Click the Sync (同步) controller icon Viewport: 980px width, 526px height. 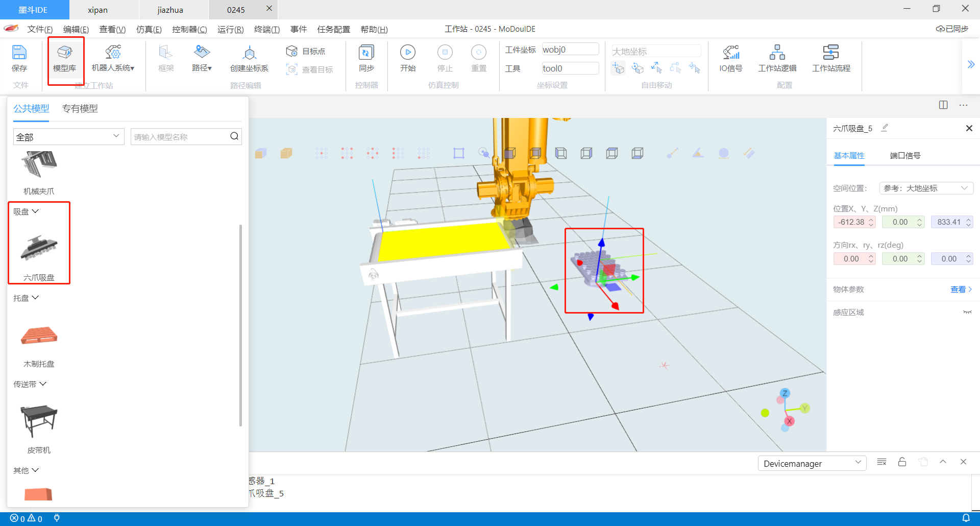[x=366, y=53]
